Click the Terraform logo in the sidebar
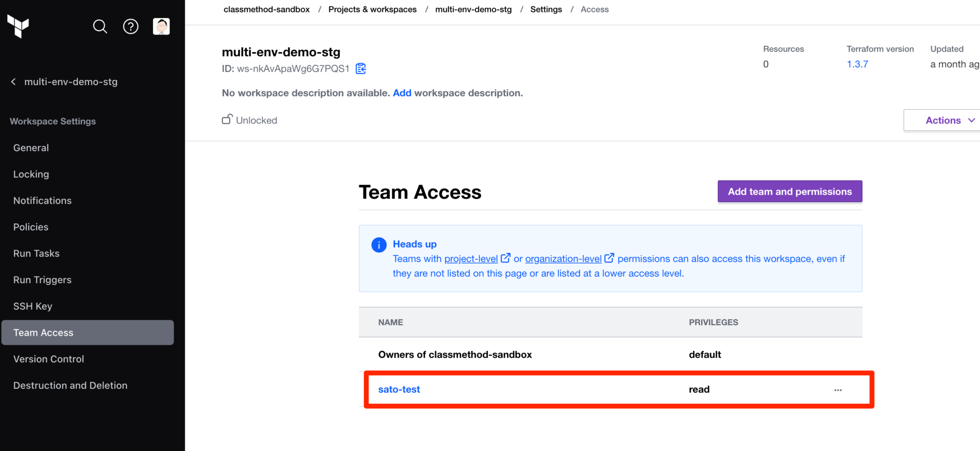Image resolution: width=980 pixels, height=451 pixels. click(x=18, y=27)
